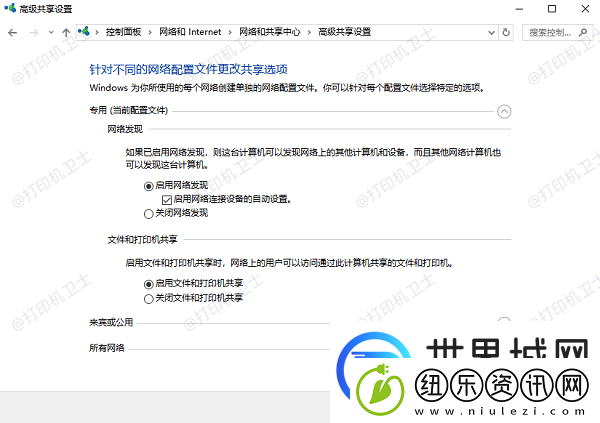
Task: Go up one level with up arrow
Action: pyautogui.click(x=66, y=33)
